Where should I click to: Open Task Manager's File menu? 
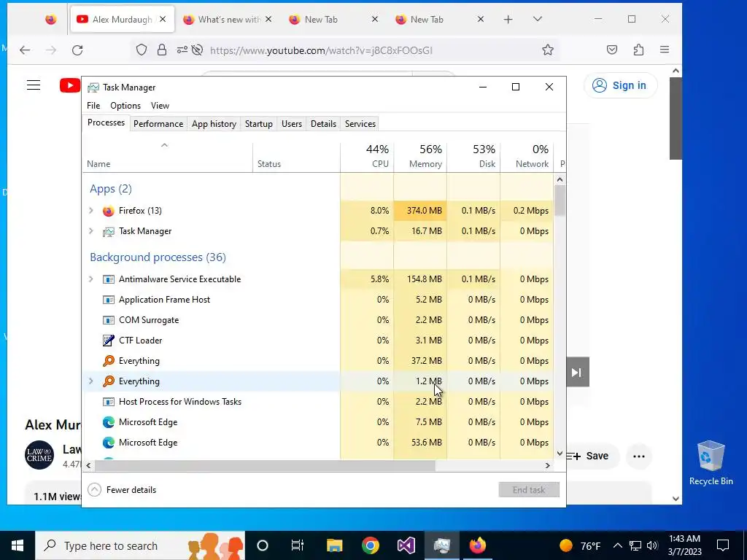point(93,106)
